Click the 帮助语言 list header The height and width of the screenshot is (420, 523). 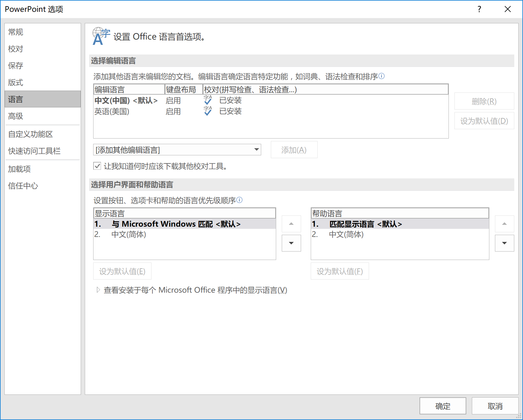click(400, 213)
